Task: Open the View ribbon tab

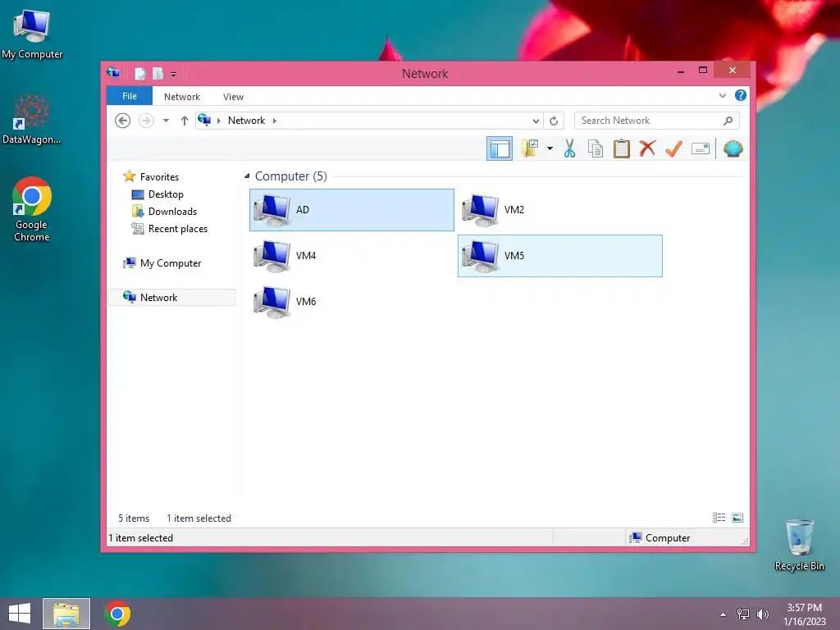Action: point(233,97)
